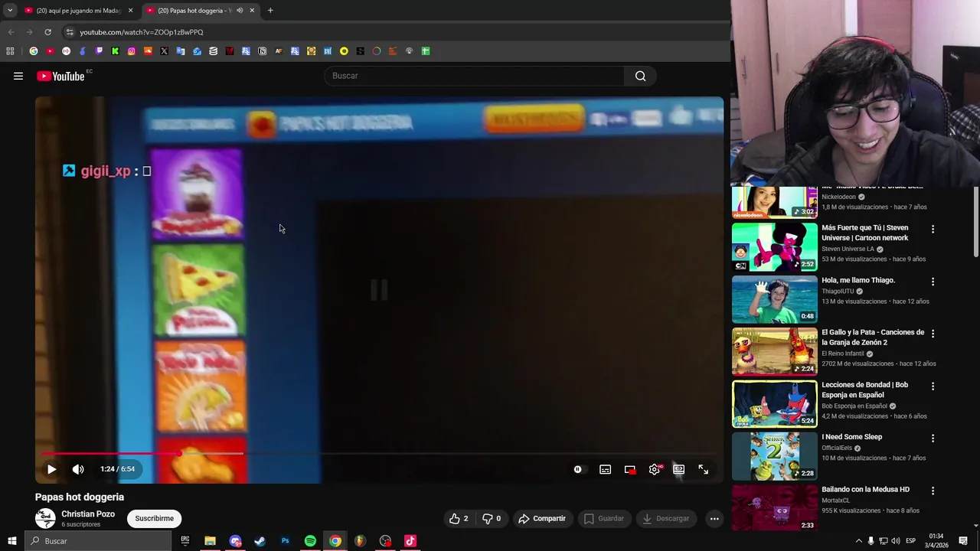Open Steam from the taskbar
The height and width of the screenshot is (551, 980).
[260, 541]
